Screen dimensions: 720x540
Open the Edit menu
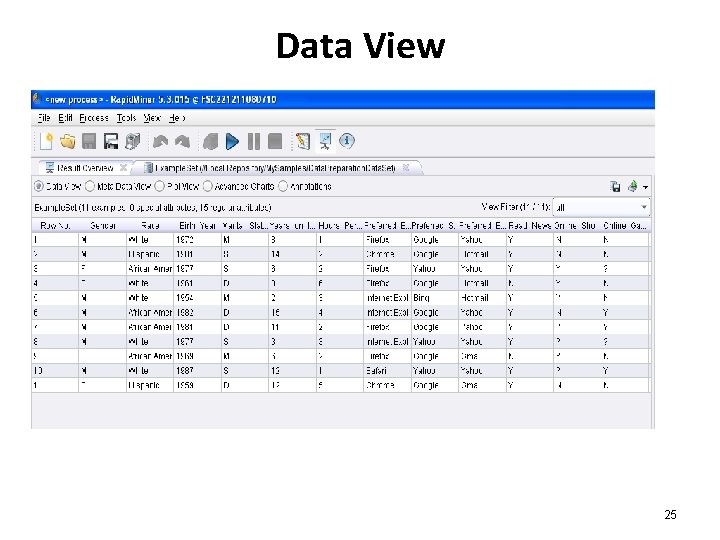pos(65,118)
